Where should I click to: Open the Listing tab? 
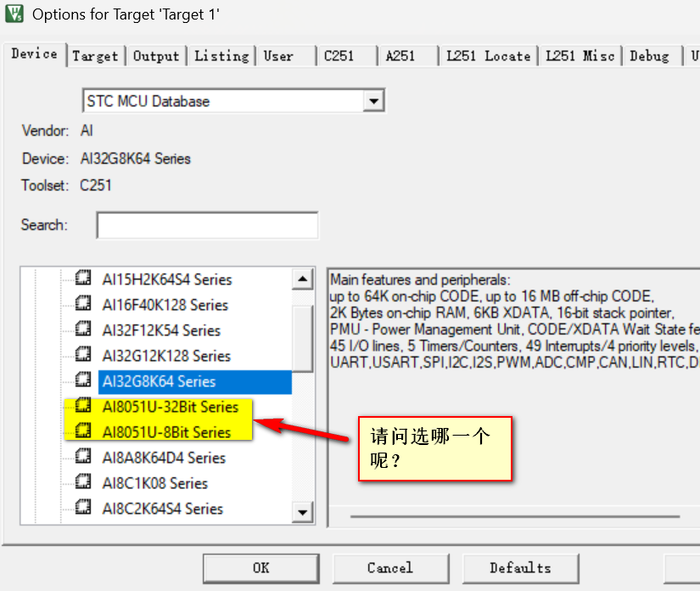(221, 56)
